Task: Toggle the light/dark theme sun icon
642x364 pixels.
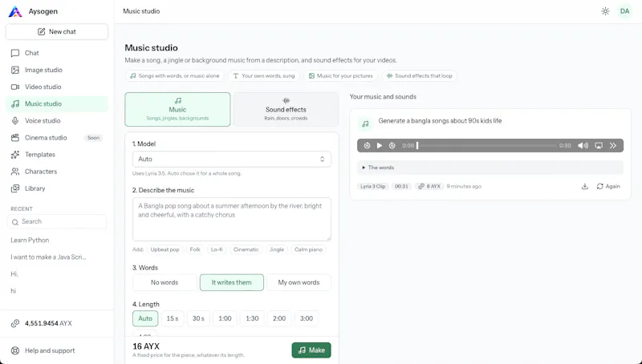Action: 605,11
